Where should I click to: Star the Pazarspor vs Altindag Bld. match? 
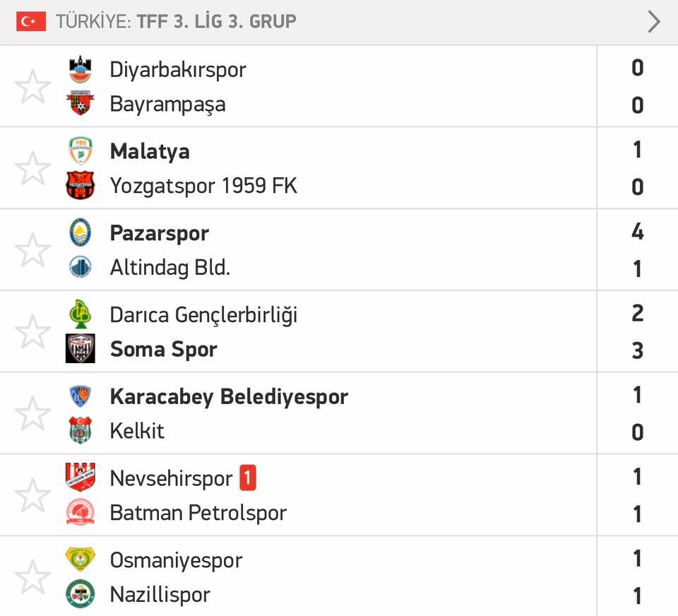click(32, 249)
